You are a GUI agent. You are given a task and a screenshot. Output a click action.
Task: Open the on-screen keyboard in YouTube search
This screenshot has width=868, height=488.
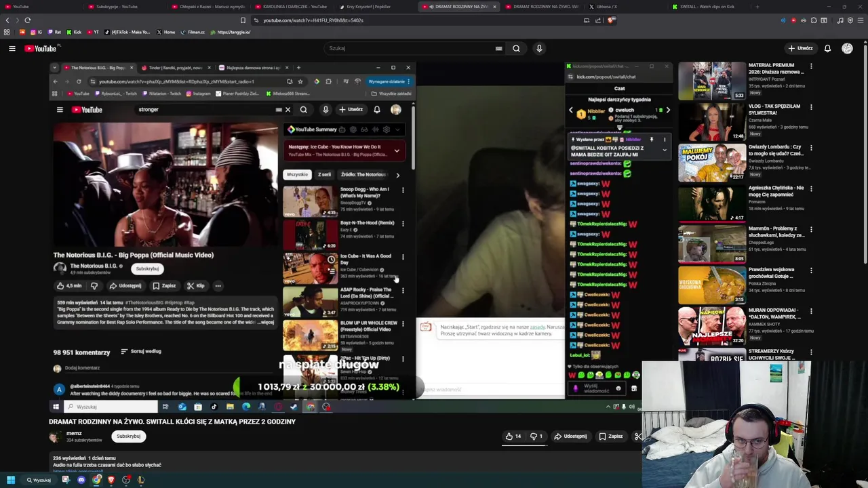[498, 48]
